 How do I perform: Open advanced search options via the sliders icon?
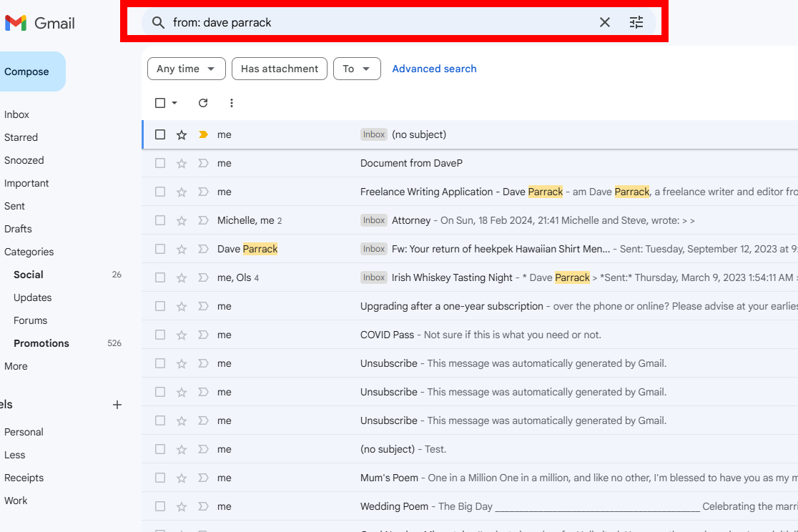tap(636, 22)
